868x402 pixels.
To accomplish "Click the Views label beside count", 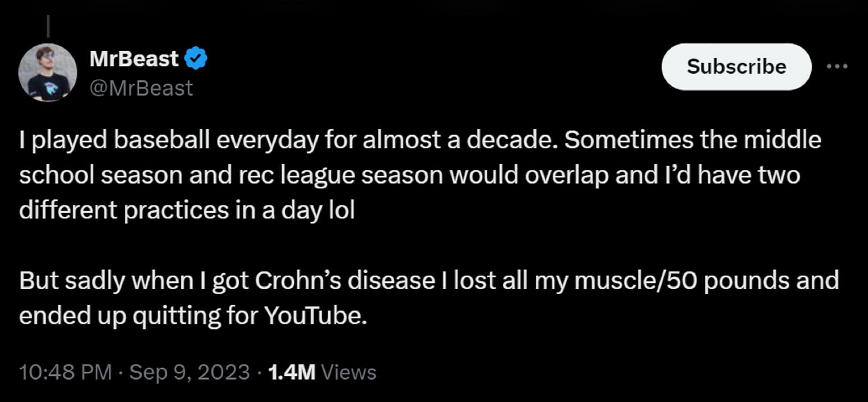I will pos(349,372).
